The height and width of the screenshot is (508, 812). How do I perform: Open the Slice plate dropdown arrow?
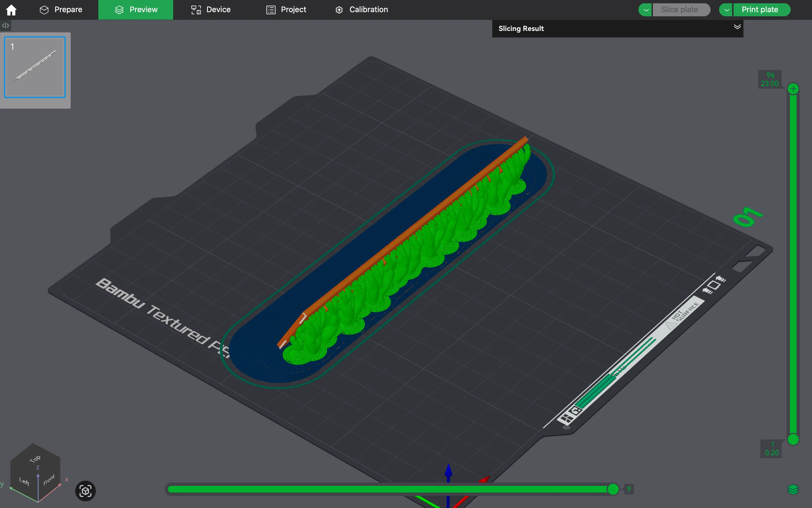click(645, 10)
